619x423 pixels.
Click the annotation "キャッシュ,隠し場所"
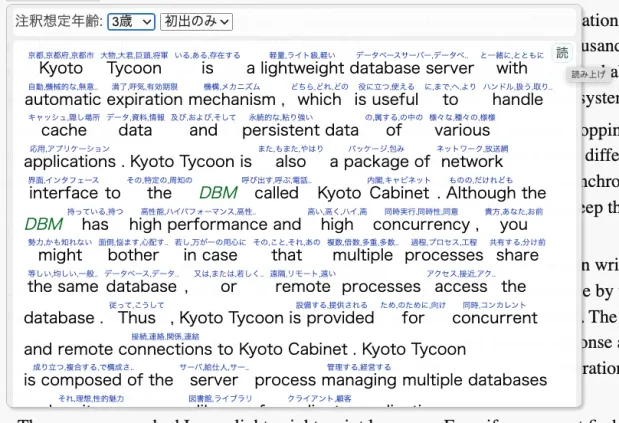click(x=64, y=117)
